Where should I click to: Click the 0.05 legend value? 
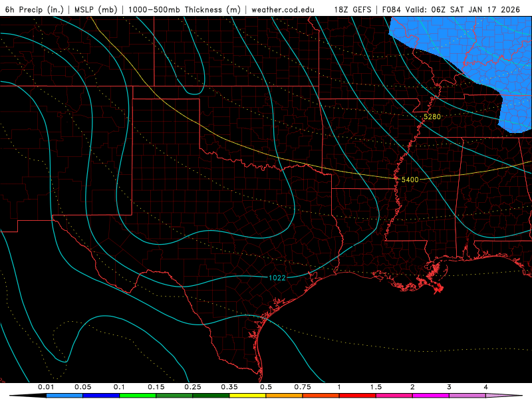(x=82, y=387)
